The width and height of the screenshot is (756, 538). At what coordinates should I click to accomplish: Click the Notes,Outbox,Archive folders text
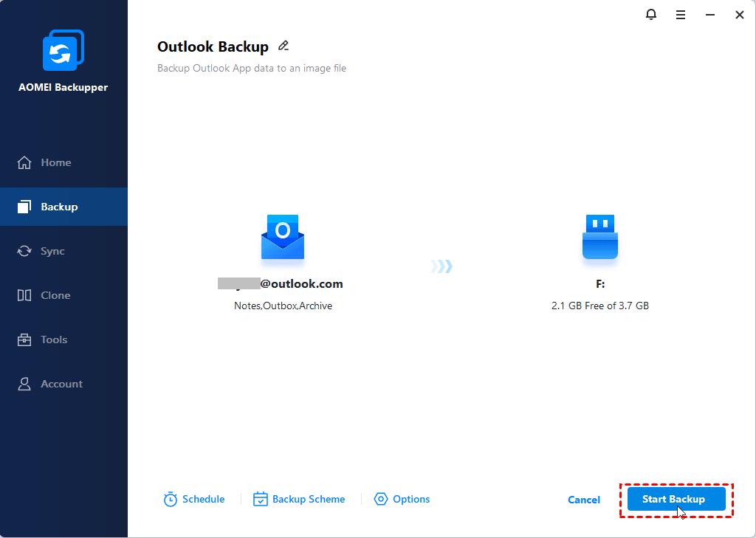pos(283,306)
